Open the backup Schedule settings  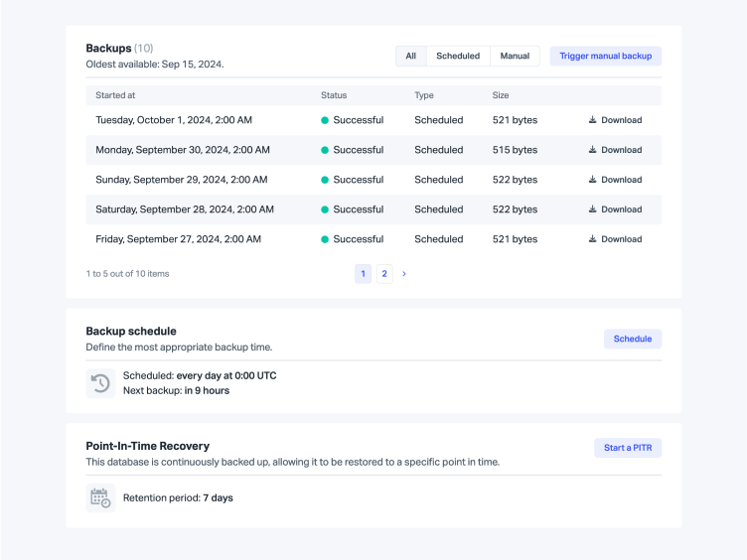pyautogui.click(x=632, y=339)
